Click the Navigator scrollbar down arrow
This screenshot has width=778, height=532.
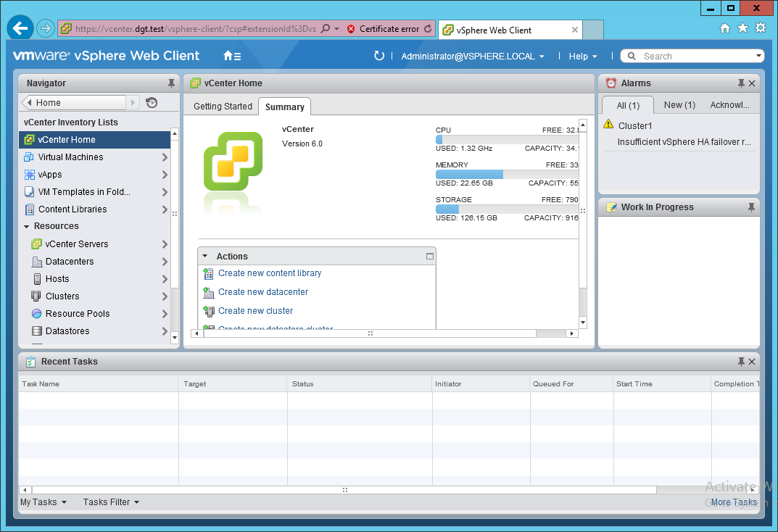[x=175, y=338]
